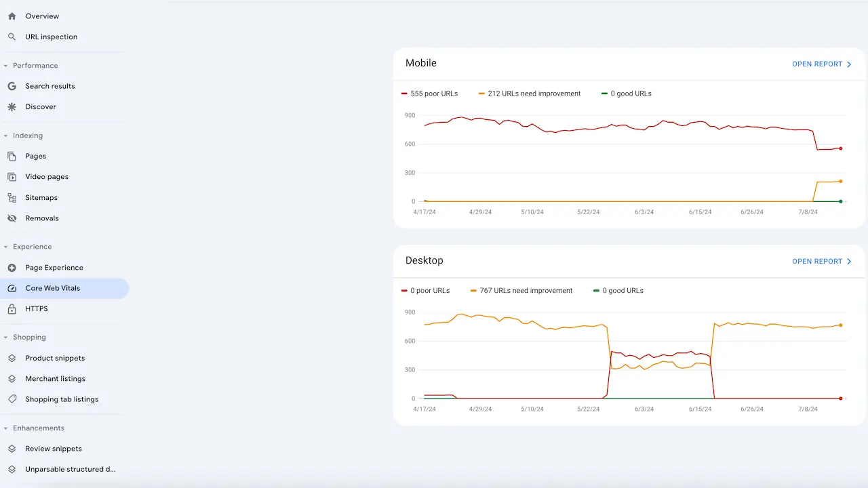Open Search results via its Google icon

point(12,86)
